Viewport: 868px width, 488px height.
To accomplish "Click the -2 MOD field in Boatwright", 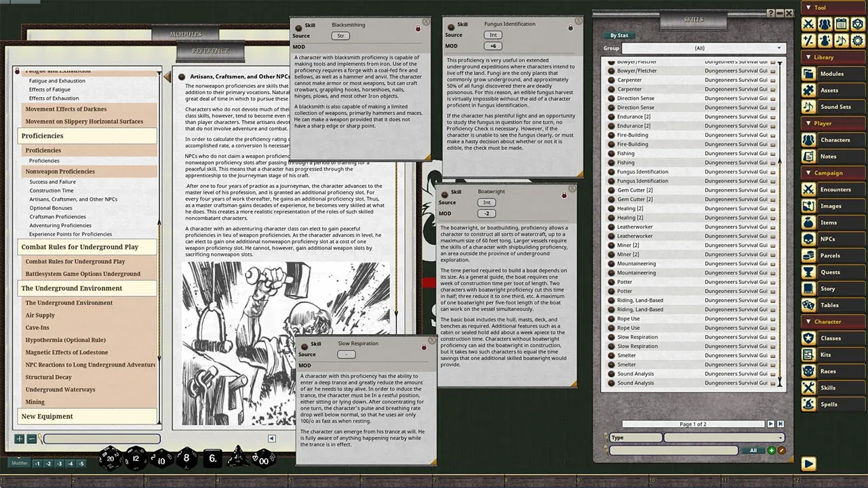I will [486, 213].
